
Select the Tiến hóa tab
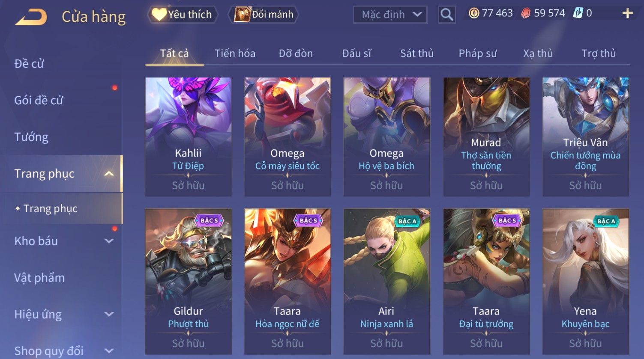tap(235, 53)
